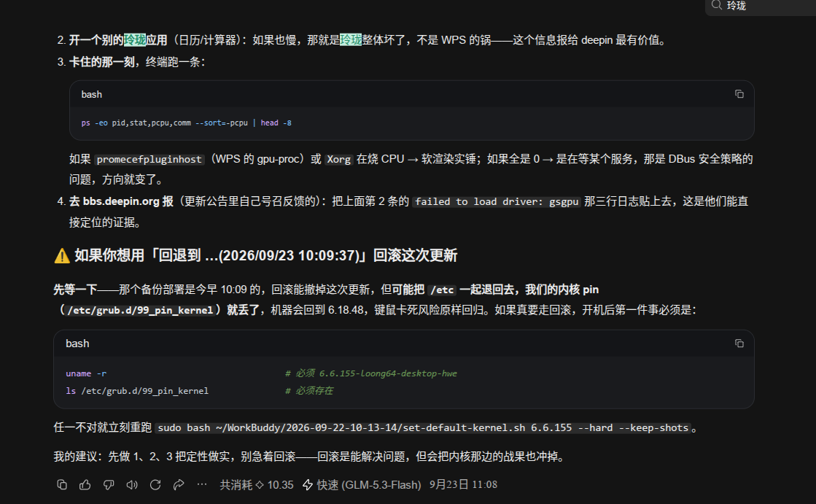Give the reply a thumbs down

(x=108, y=485)
